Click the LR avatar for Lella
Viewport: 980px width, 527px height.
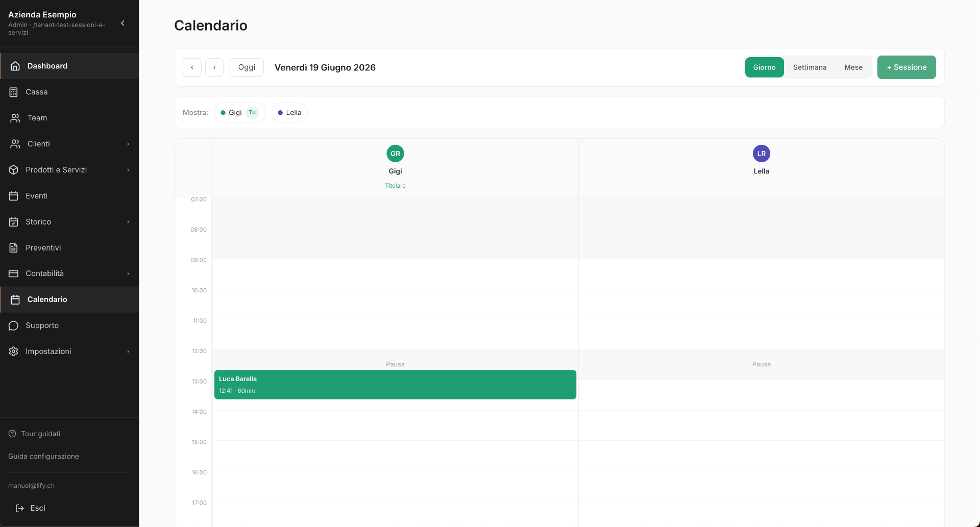pos(762,154)
